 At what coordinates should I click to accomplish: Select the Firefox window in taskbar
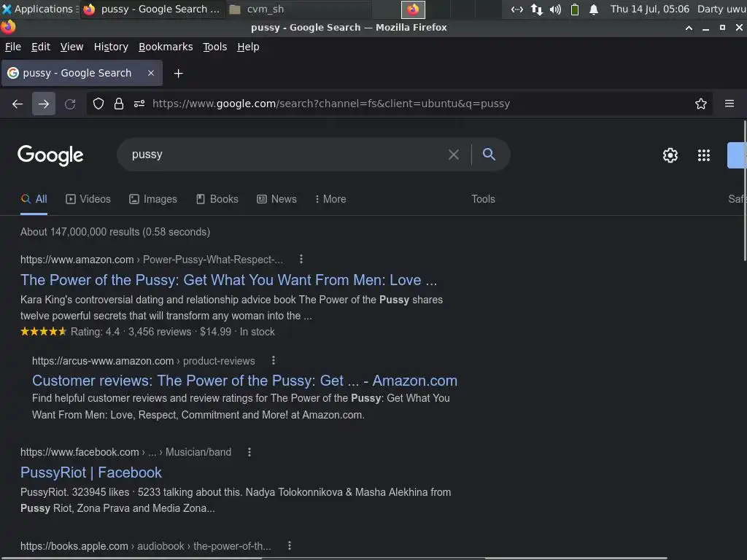(x=152, y=9)
